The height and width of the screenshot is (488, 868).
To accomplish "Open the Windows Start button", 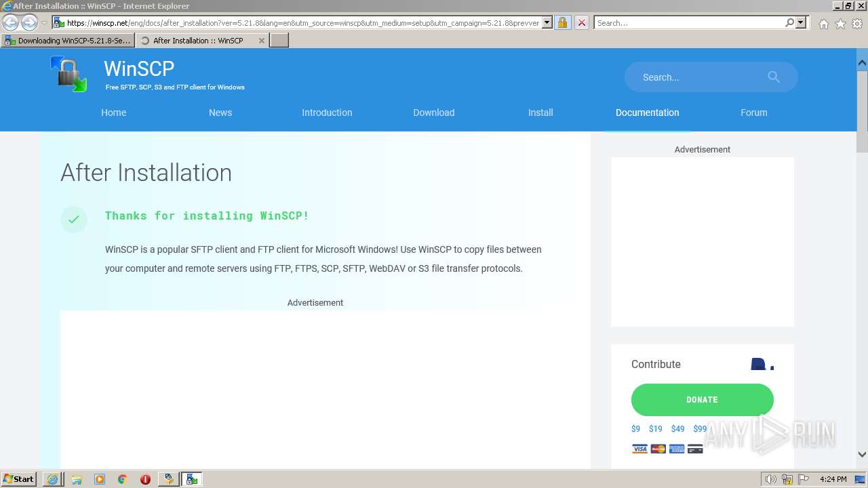I will (x=18, y=479).
